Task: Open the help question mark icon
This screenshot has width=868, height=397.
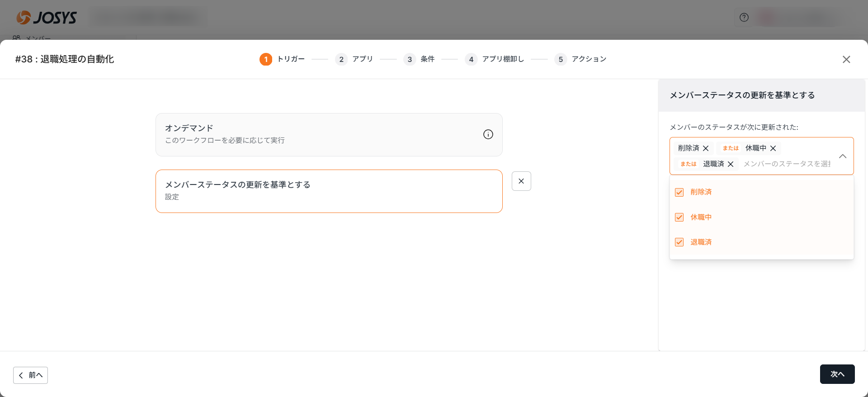Action: (x=744, y=17)
